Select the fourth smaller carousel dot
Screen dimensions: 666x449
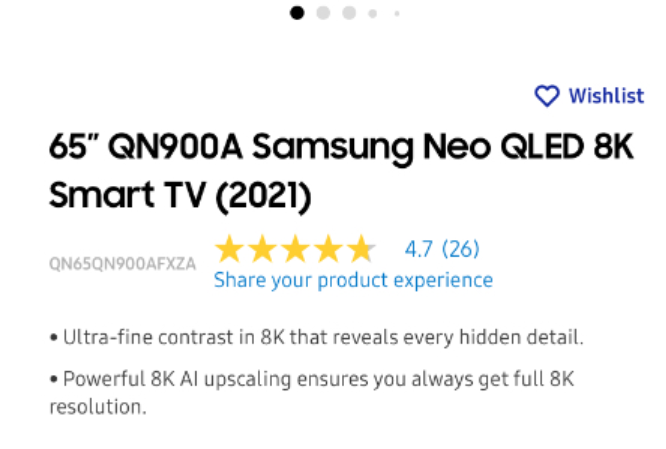pyautogui.click(x=373, y=13)
